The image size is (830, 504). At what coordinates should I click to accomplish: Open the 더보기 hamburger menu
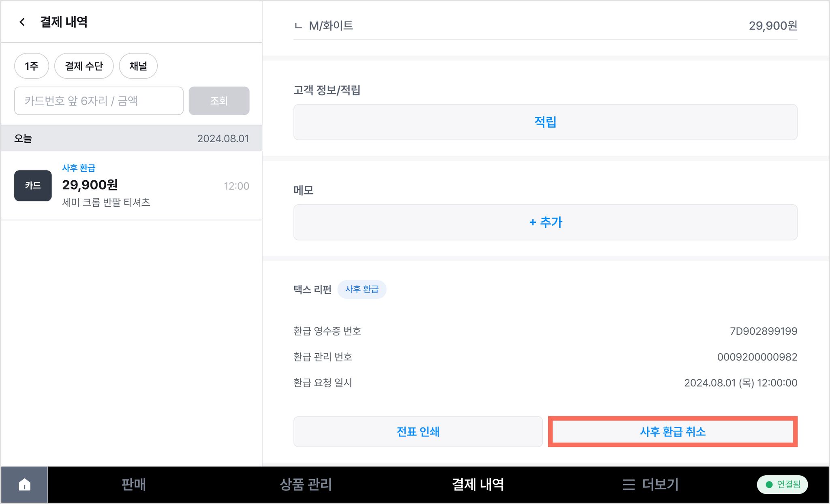(650, 484)
